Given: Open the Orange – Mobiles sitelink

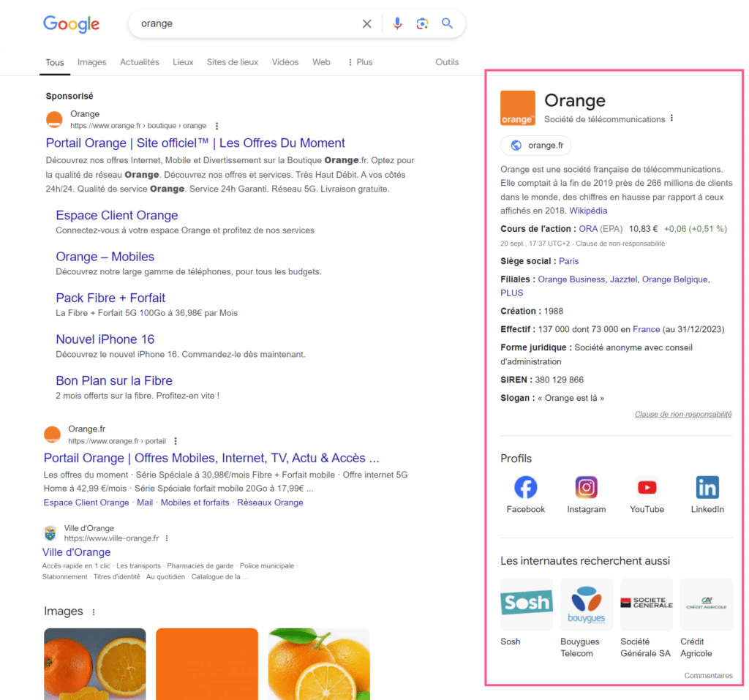Looking at the screenshot, I should (105, 257).
